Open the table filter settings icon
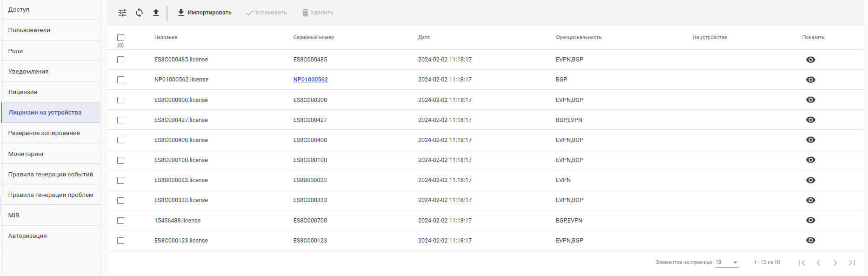Image resolution: width=868 pixels, height=276 pixels. 122,13
